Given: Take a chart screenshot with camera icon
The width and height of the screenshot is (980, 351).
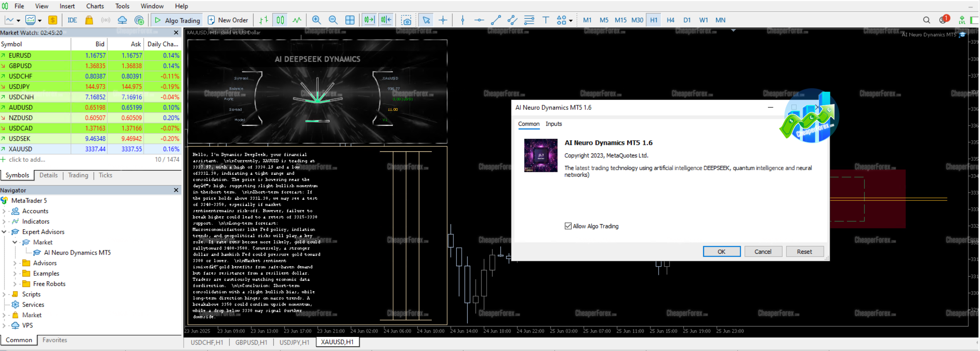Looking at the screenshot, I should [x=406, y=20].
